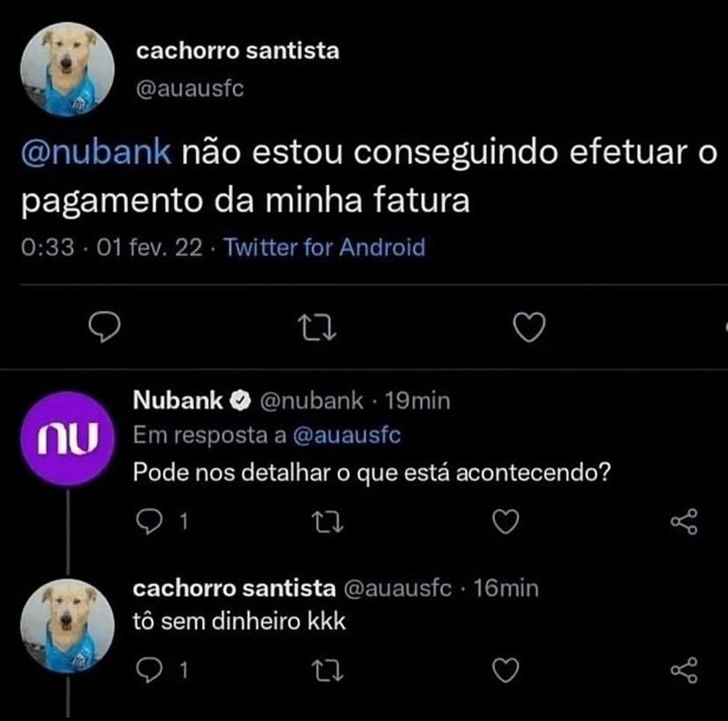Click reply icon under the main tweet

[x=104, y=328]
